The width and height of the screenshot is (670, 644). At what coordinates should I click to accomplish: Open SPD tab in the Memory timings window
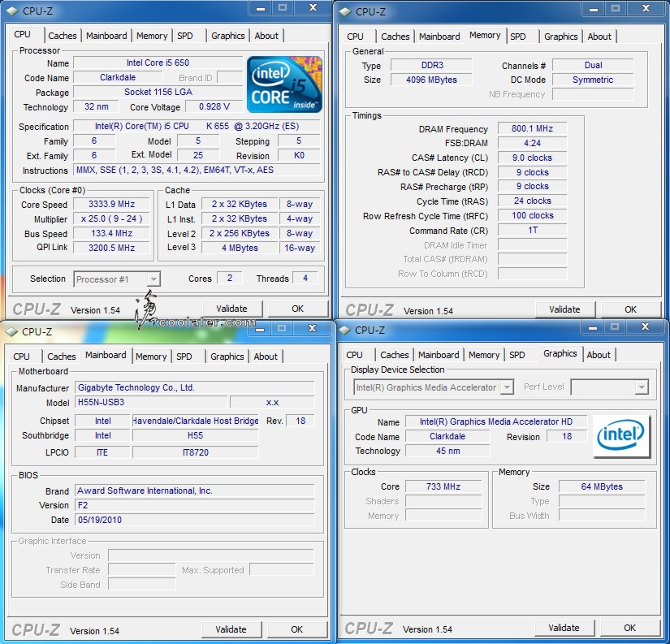518,37
